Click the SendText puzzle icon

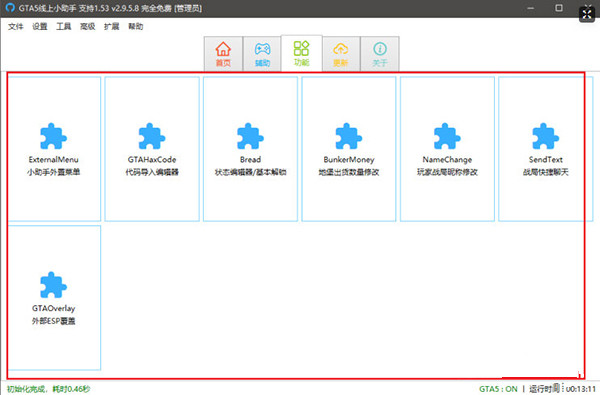tap(545, 136)
